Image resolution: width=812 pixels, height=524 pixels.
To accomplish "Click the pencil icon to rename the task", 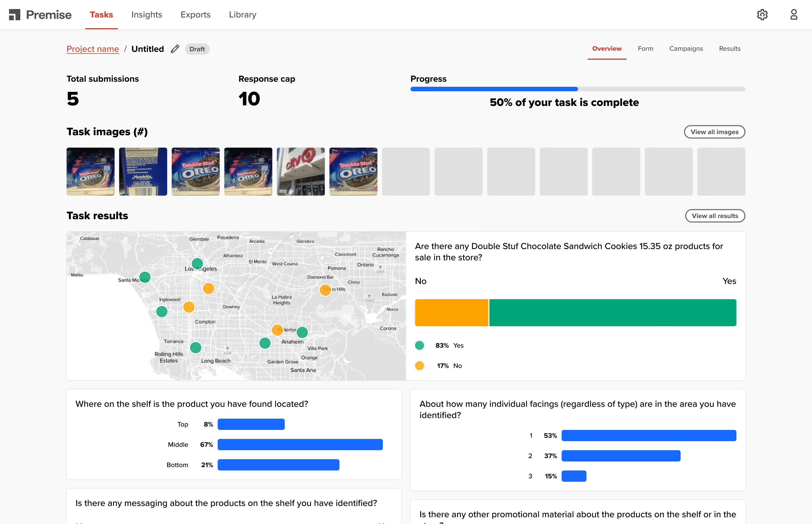I will coord(175,49).
